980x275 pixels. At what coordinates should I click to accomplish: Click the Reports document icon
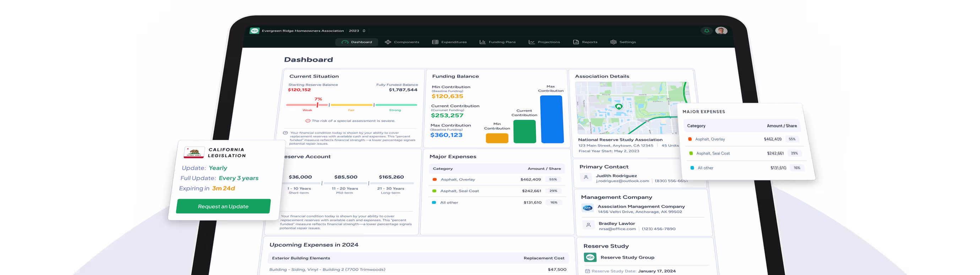tap(576, 42)
